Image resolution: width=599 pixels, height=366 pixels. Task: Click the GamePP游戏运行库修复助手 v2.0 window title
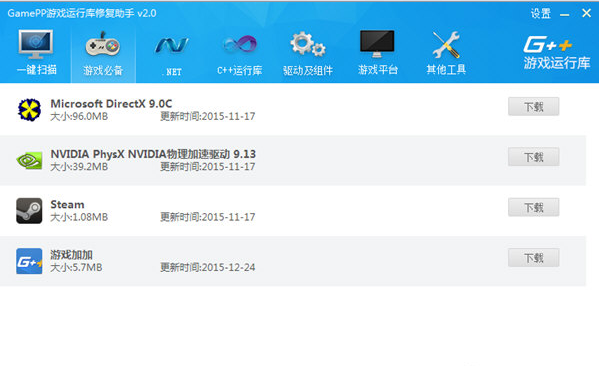(82, 13)
